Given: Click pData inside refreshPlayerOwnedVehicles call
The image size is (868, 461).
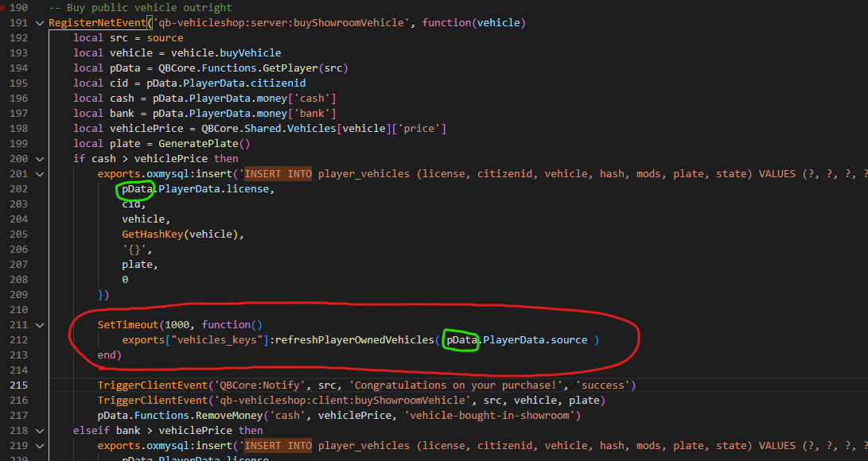Looking at the screenshot, I should pos(462,340).
